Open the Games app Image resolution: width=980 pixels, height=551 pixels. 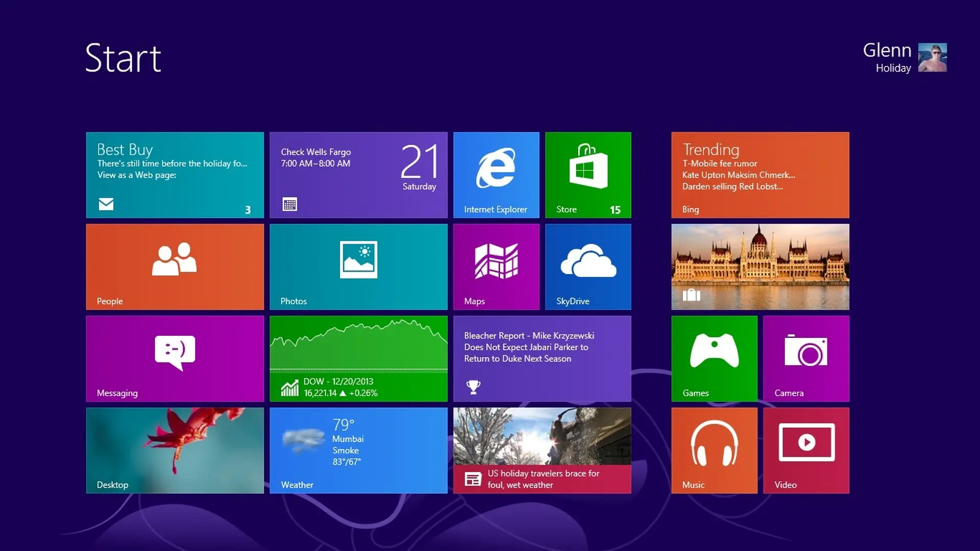coord(714,357)
